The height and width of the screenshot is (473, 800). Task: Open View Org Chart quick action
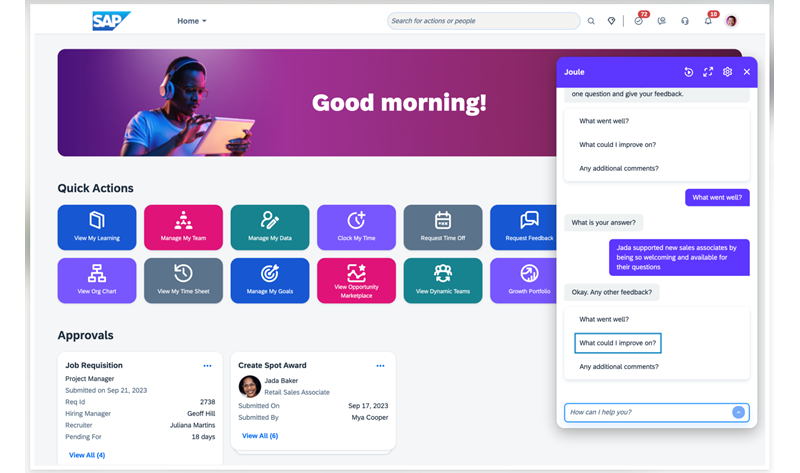97,281
